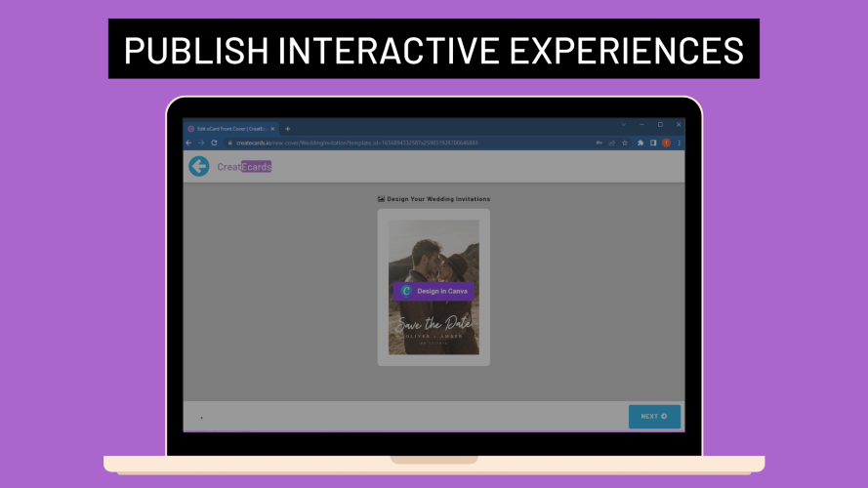Click the lock site info icon
868x488 pixels.
tap(229, 142)
